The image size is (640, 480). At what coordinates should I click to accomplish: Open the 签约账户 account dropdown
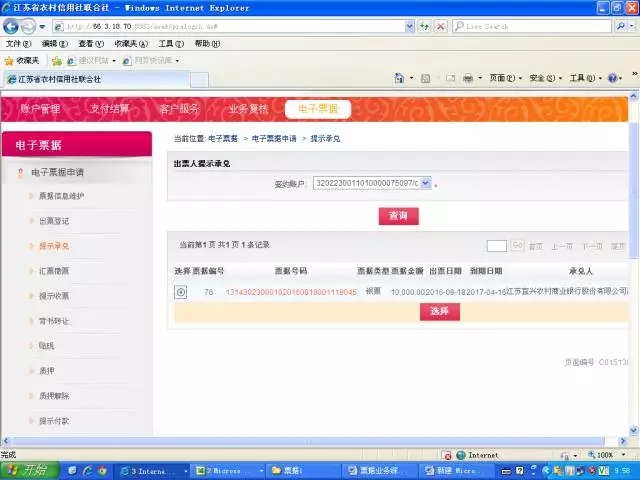pos(425,183)
